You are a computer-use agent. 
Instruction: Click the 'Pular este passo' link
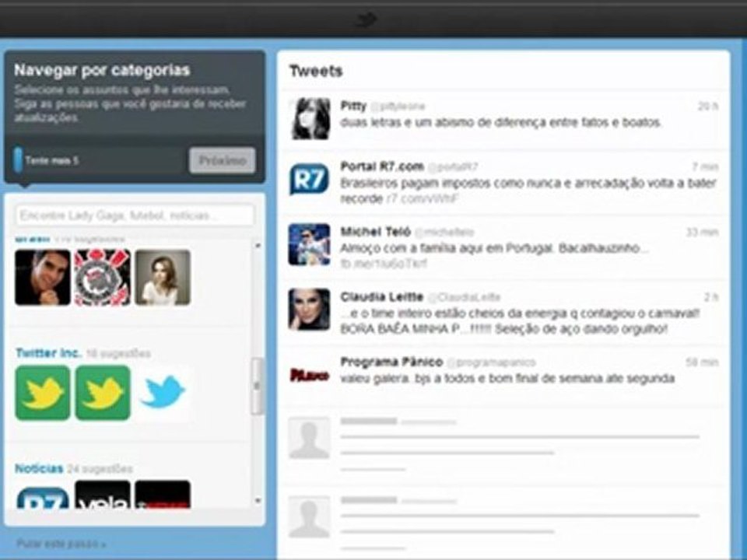(61, 544)
